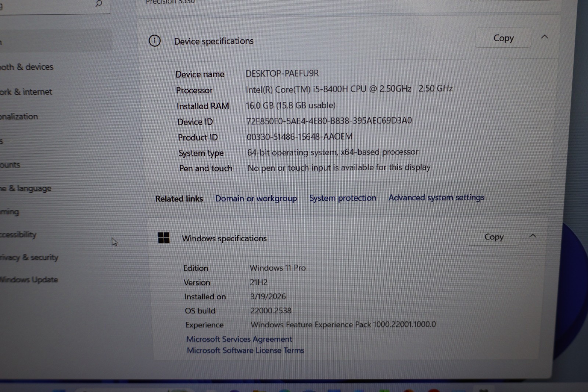Collapse the Windows specifications section
Image resolution: width=588 pixels, height=392 pixels.
[533, 236]
